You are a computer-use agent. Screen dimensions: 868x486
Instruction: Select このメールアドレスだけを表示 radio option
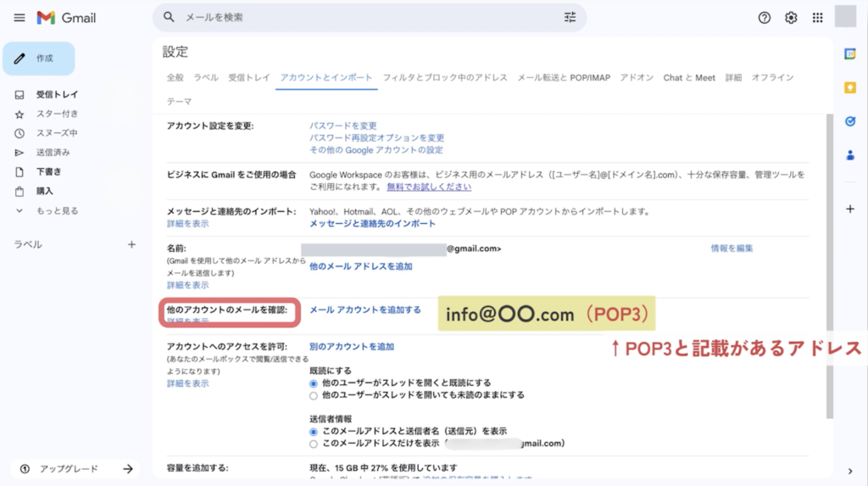tap(314, 444)
